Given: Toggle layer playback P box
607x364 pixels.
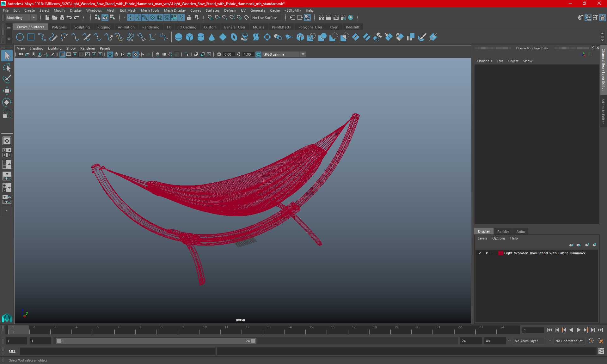Looking at the screenshot, I should click(x=487, y=253).
